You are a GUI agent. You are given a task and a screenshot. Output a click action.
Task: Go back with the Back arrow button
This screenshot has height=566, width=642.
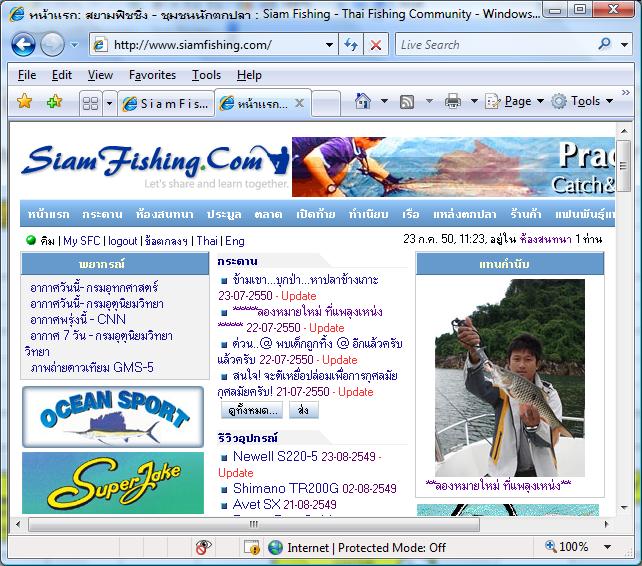(x=23, y=44)
